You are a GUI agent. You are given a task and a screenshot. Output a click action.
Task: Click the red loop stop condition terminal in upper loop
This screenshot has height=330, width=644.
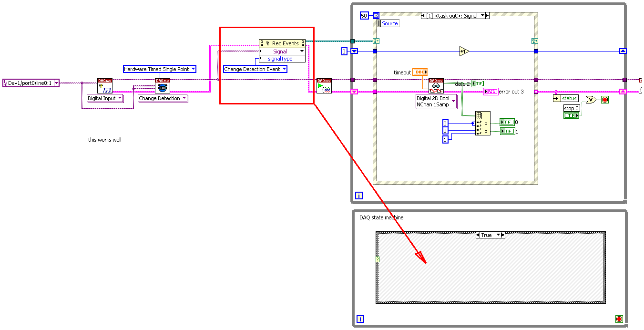(605, 100)
